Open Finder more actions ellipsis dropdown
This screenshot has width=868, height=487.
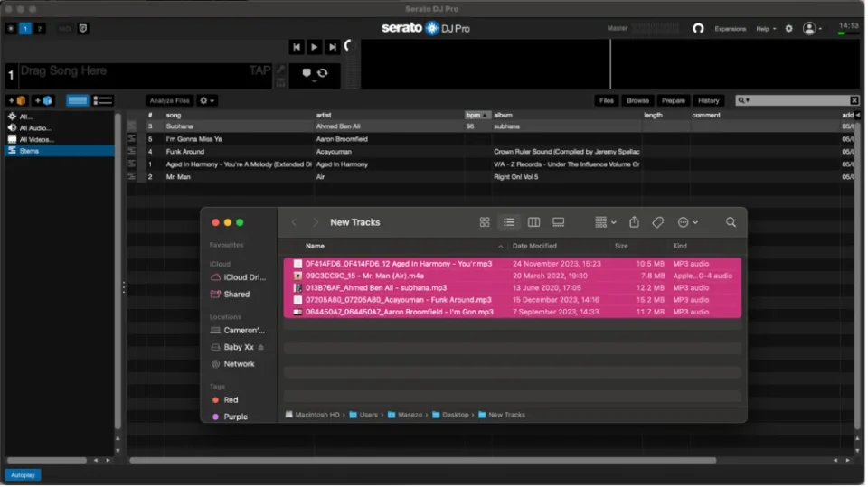pos(690,223)
